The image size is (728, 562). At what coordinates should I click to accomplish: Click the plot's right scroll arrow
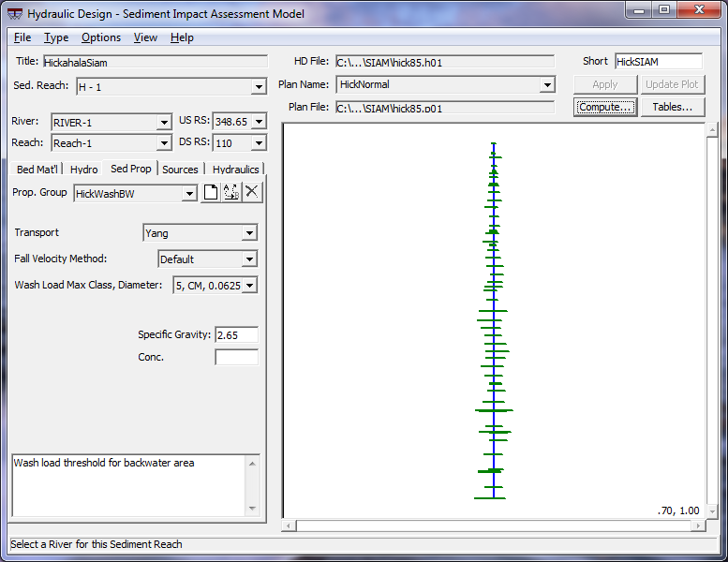(x=698, y=525)
